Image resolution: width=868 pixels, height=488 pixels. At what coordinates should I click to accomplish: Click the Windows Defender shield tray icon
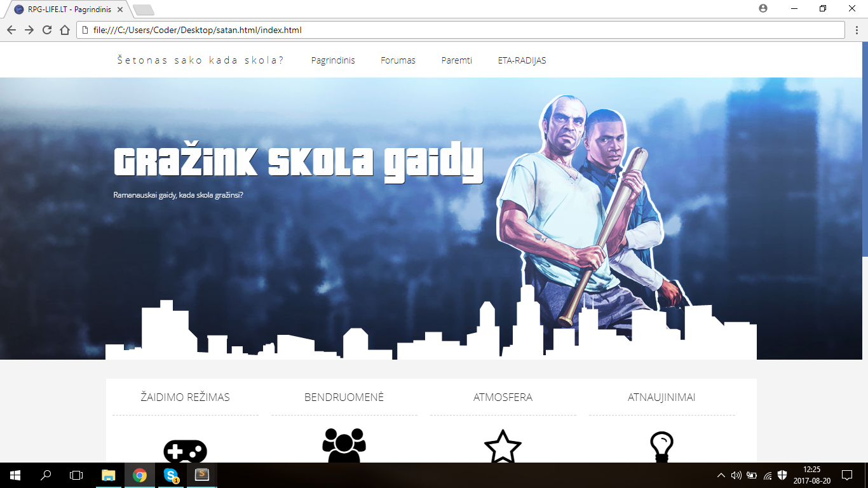(x=783, y=475)
